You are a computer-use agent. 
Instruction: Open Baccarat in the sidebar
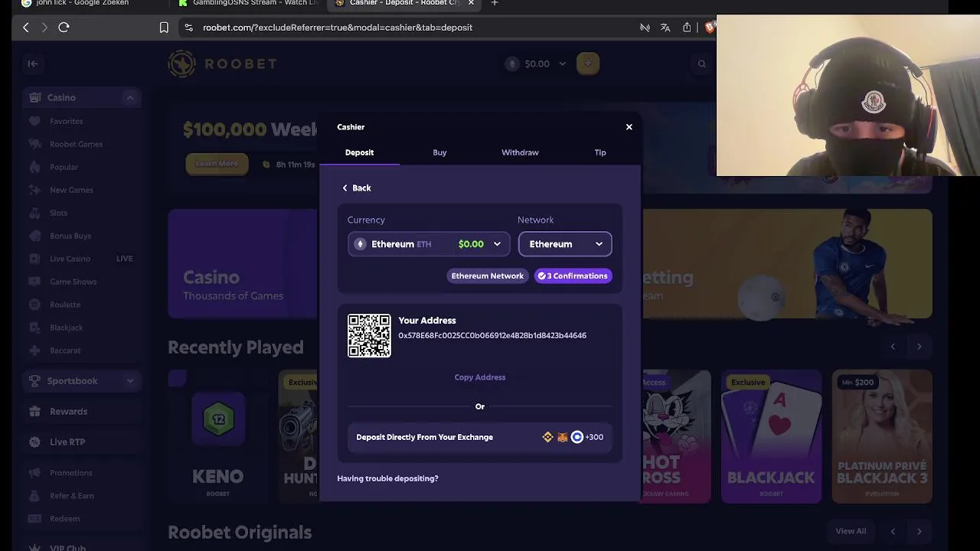tap(64, 350)
